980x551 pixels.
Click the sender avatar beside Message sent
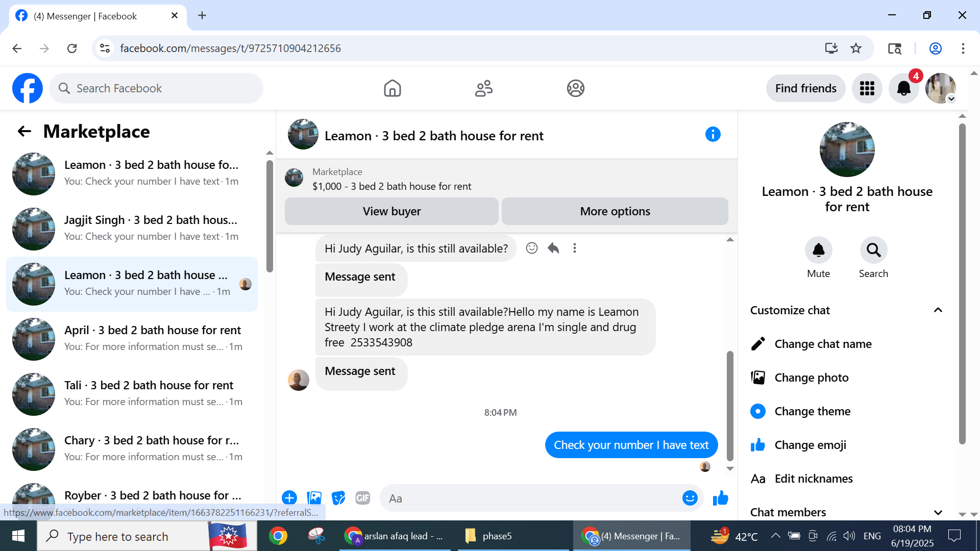pos(299,380)
